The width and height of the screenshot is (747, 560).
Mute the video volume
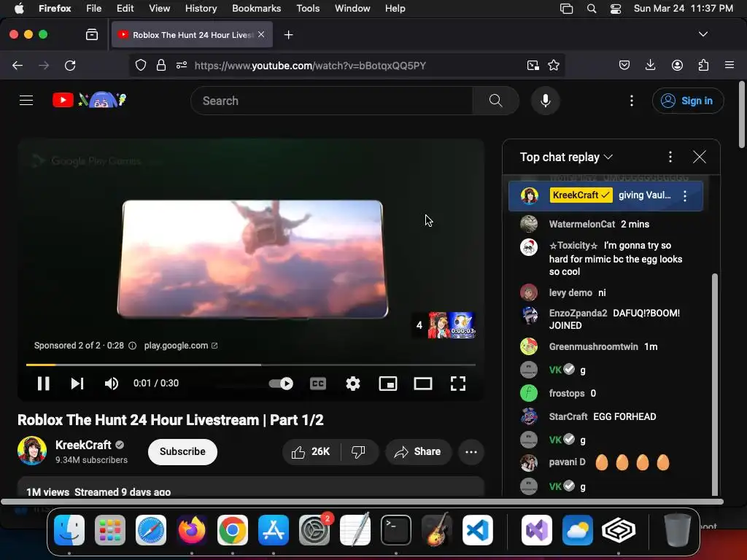click(x=112, y=384)
